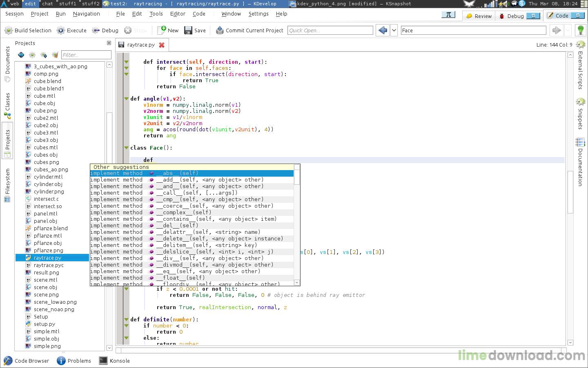Click the Build Selection toolbar icon
Viewport: 588px width, 368px height.
(8, 30)
